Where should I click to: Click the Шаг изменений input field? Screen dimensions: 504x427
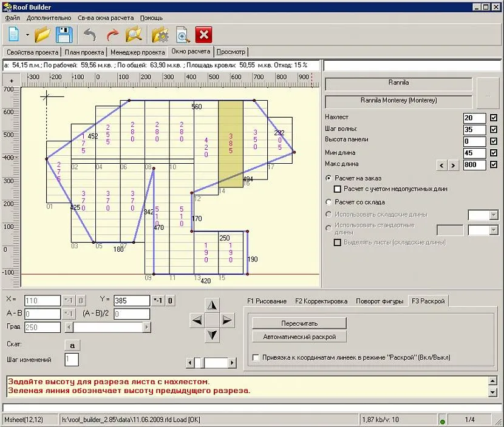(x=72, y=360)
